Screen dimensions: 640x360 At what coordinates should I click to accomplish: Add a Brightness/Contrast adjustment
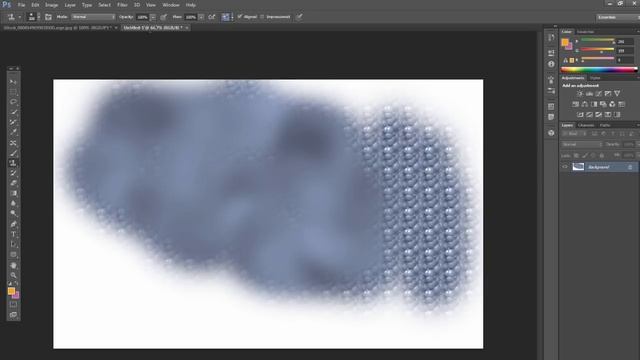pyautogui.click(x=580, y=94)
